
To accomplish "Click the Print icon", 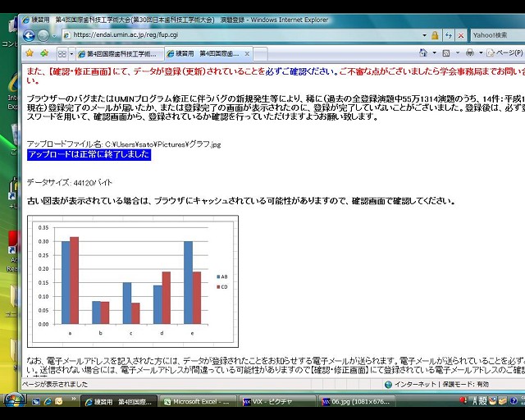I will (x=470, y=52).
